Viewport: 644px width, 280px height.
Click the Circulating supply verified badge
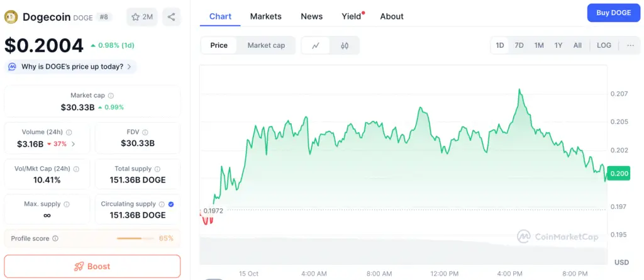coord(172,204)
